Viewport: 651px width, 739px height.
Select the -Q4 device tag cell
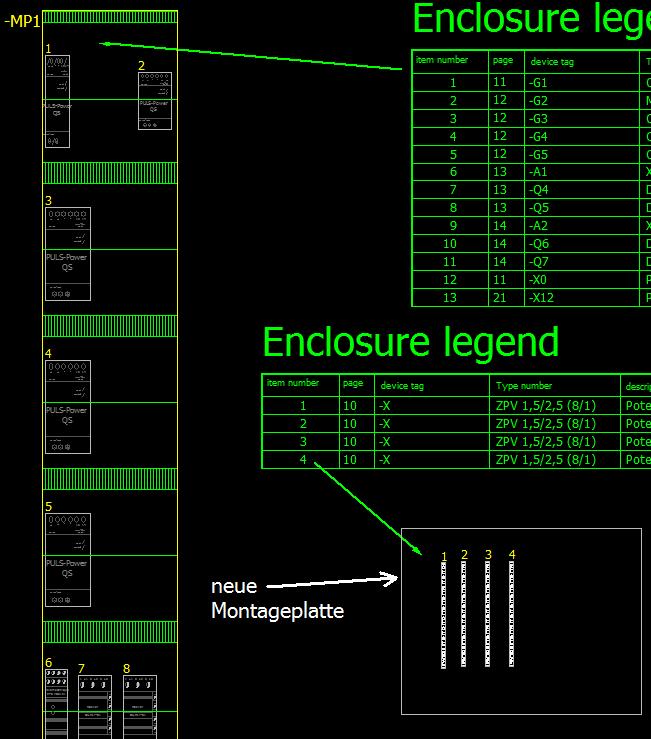coord(582,190)
